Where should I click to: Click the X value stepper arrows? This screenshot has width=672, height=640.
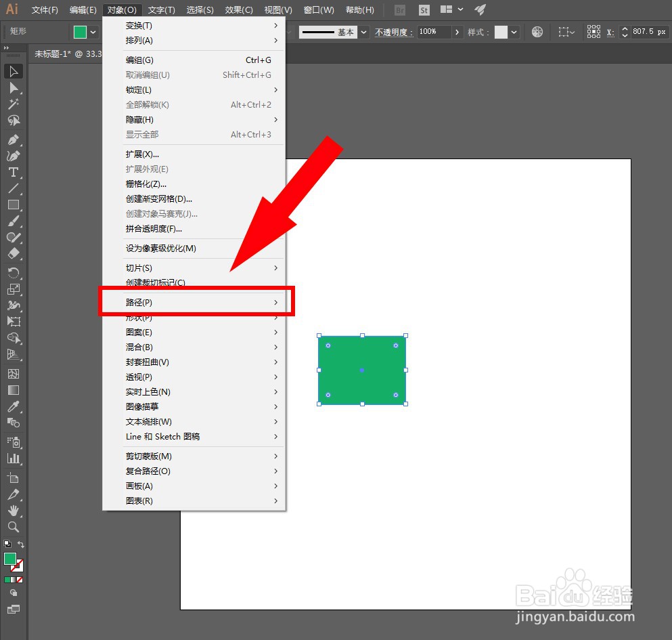point(625,32)
